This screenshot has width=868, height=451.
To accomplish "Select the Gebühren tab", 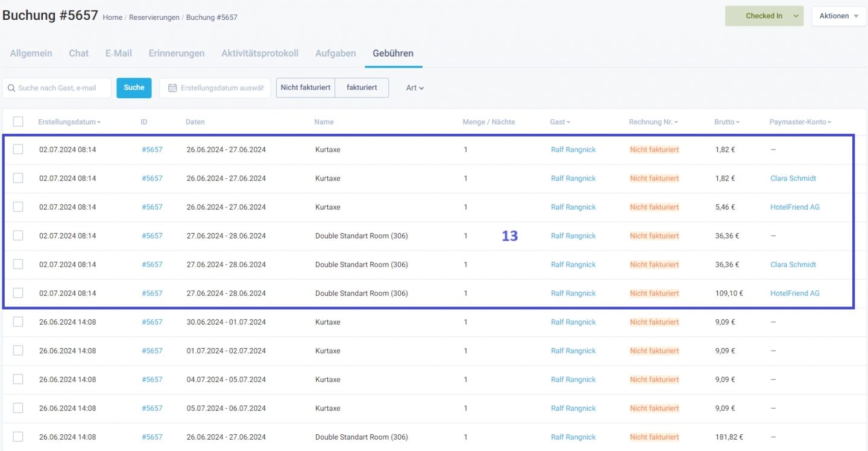I will (393, 53).
